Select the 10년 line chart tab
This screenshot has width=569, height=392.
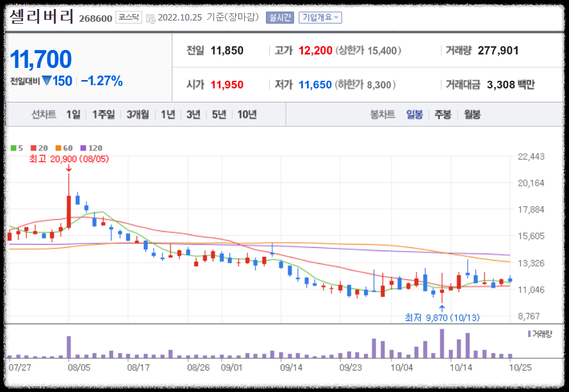[247, 115]
